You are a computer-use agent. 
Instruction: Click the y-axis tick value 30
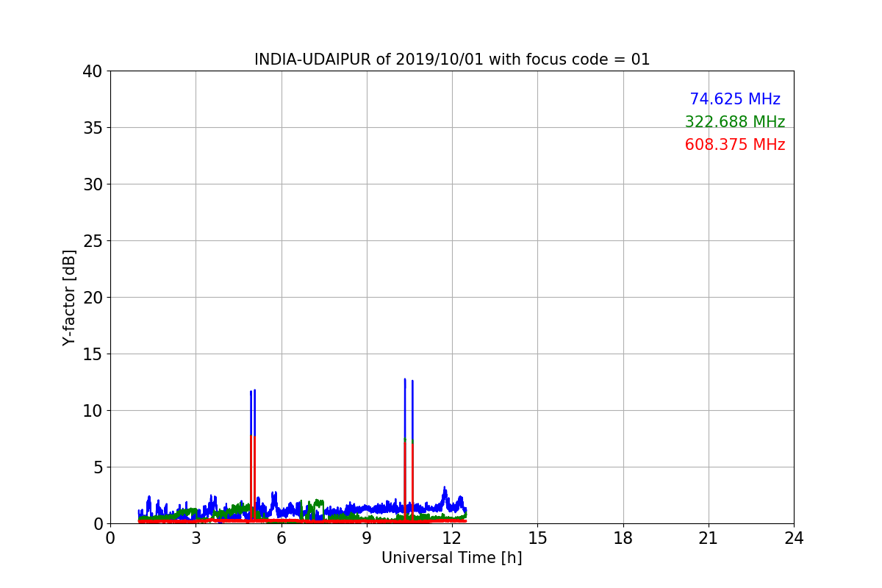[x=92, y=184]
